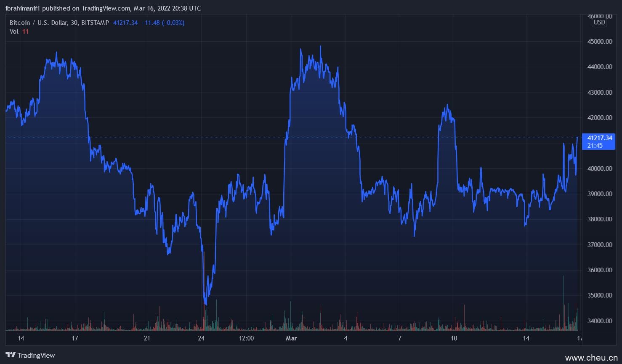Click the 34000.00 price axis label
This screenshot has height=364, width=622.
[600, 321]
